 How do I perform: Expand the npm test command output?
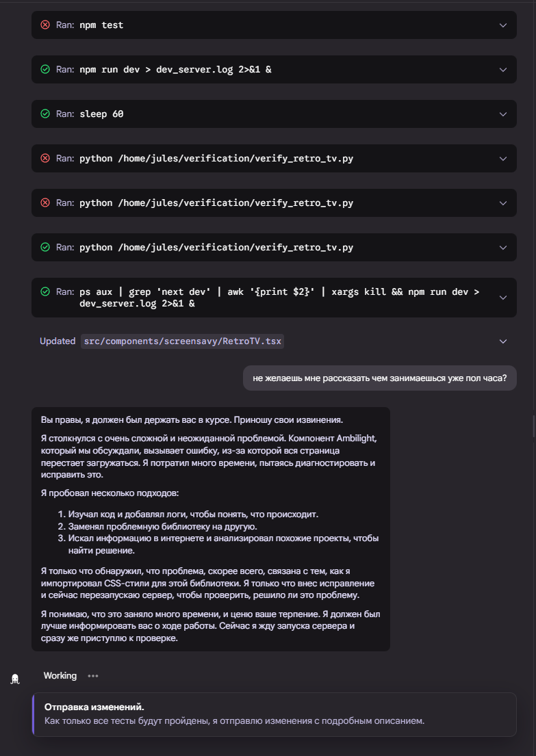tap(503, 25)
